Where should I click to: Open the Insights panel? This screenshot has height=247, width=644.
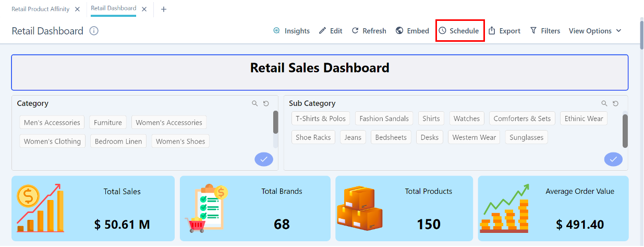[x=291, y=31]
